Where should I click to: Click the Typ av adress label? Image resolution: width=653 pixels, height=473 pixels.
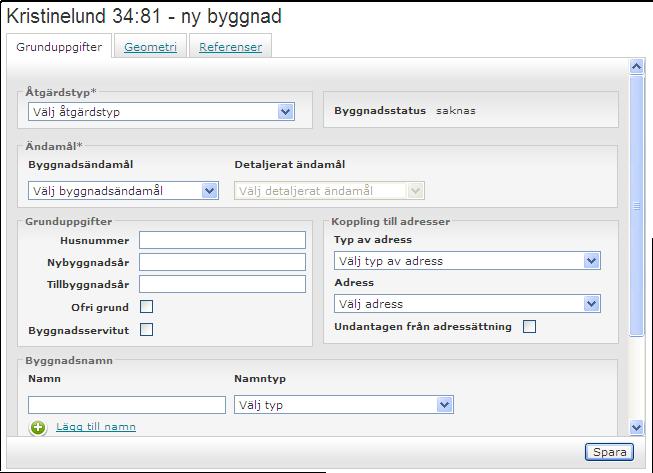[x=373, y=240]
